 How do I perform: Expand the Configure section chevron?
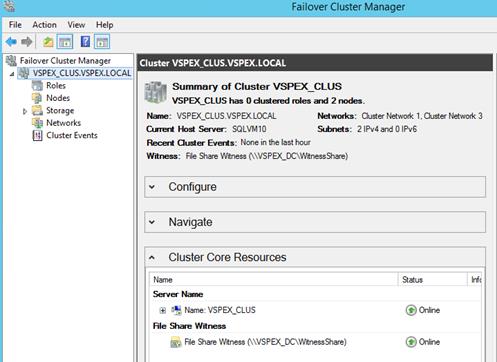[x=152, y=187]
